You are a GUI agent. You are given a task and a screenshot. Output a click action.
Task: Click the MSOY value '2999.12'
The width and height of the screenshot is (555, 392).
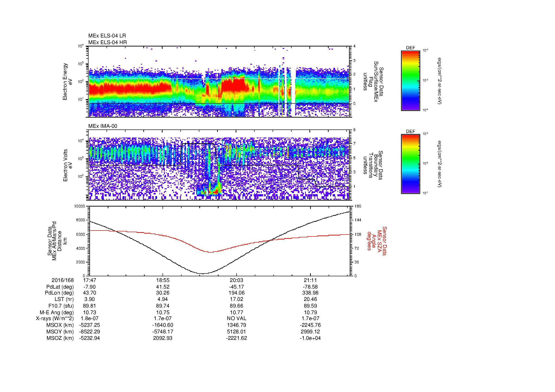tap(310, 332)
